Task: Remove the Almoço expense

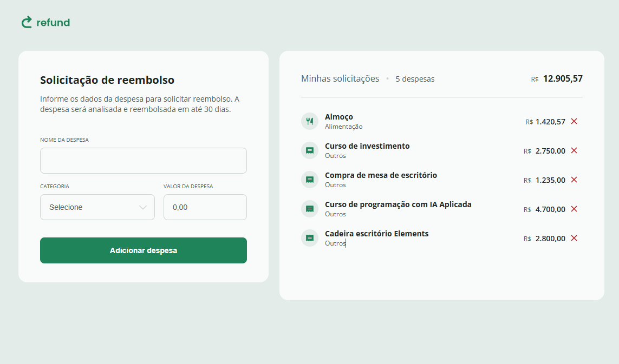Action: 574,121
